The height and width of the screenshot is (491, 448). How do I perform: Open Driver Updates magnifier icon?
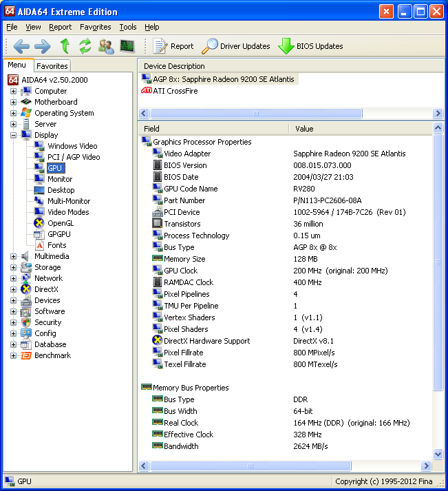210,46
